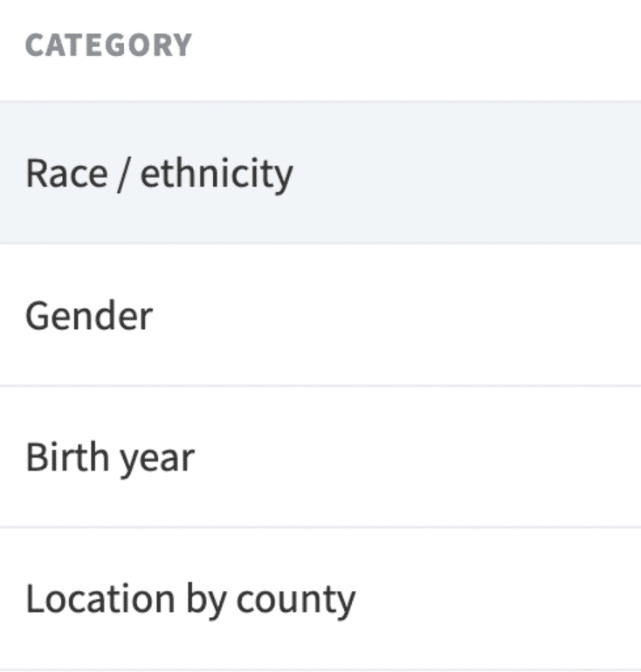Click the CATEGORY column header
The image size is (641, 672).
108,45
